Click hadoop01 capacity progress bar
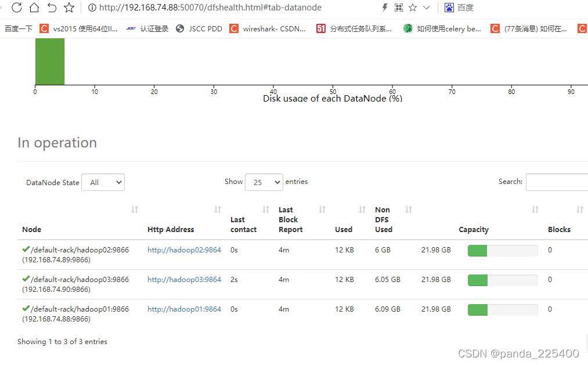Image resolution: width=588 pixels, height=365 pixels. 503,310
